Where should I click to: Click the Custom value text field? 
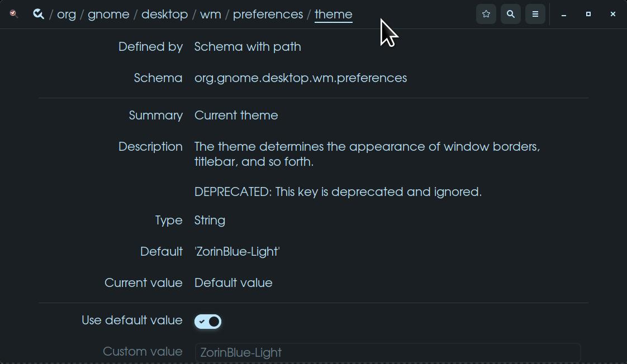[388, 352]
